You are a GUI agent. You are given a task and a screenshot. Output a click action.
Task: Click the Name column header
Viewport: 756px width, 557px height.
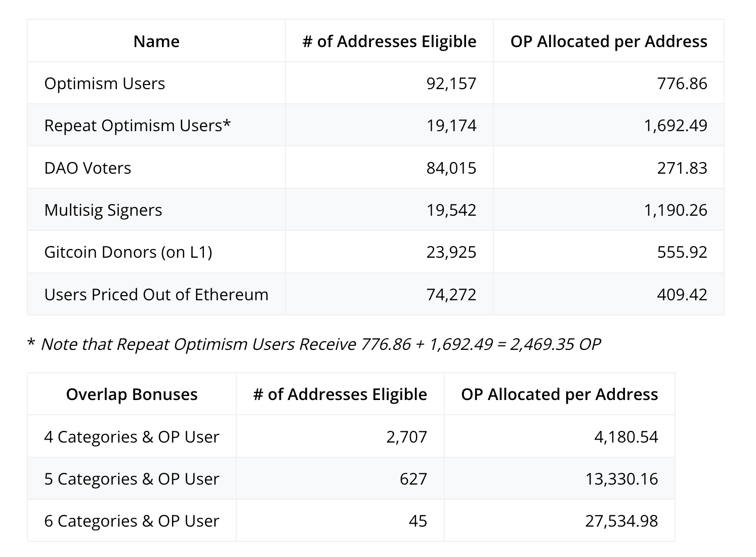pos(156,42)
